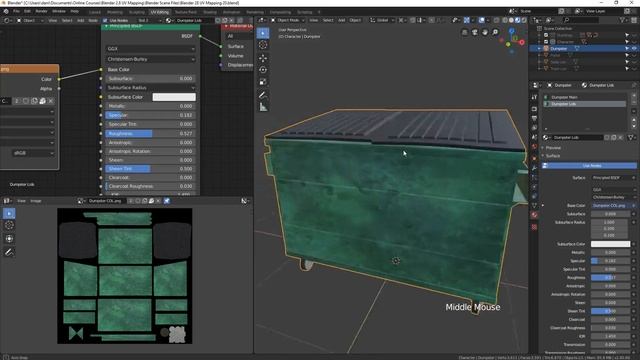Toggle selectability arrow for Dumpster row
640x360 pixels.
click(x=627, y=49)
